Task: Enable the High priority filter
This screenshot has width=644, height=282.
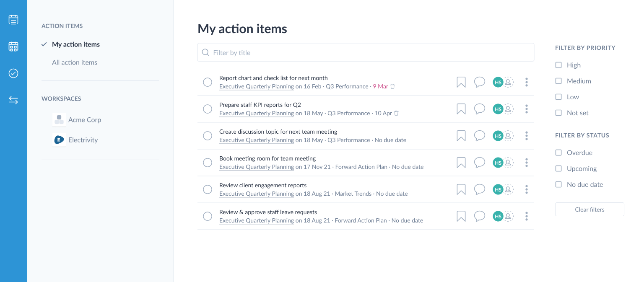Action: (x=558, y=65)
